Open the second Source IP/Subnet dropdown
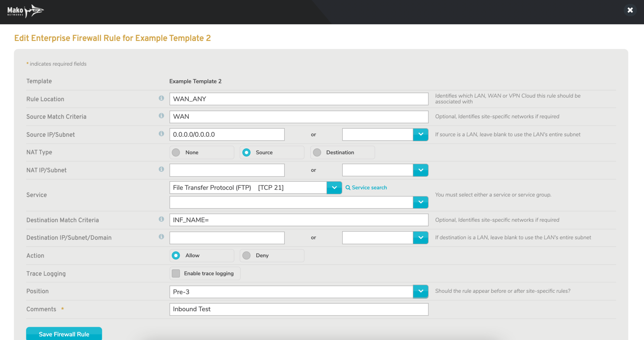Screen dimensions: 644x340 pos(420,134)
